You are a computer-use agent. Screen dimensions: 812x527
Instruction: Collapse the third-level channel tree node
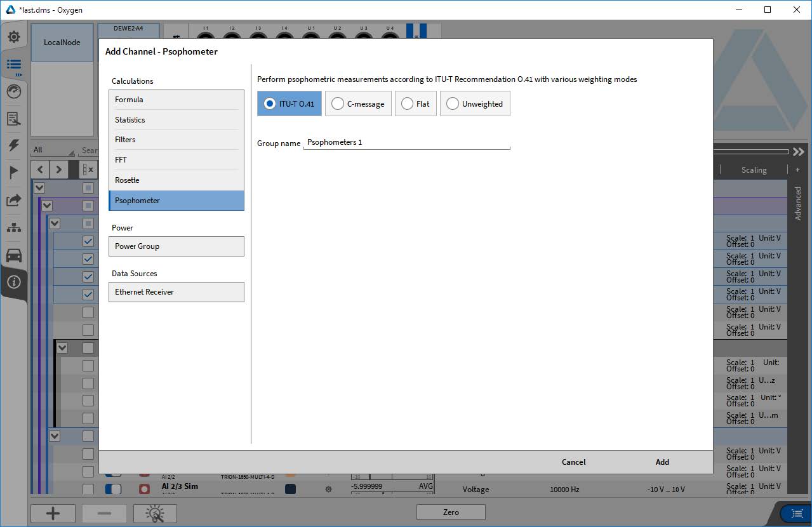pyautogui.click(x=55, y=223)
